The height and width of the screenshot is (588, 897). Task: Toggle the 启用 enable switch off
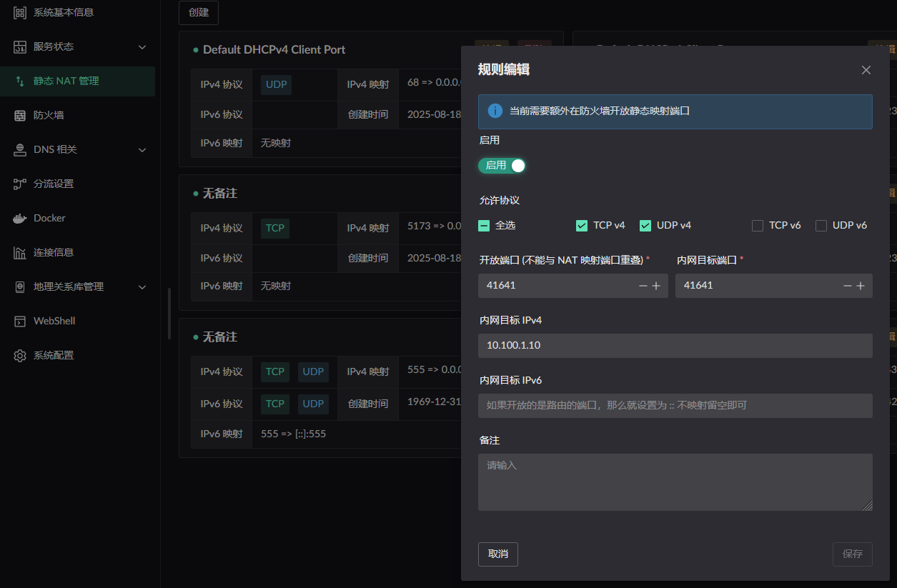pos(502,166)
